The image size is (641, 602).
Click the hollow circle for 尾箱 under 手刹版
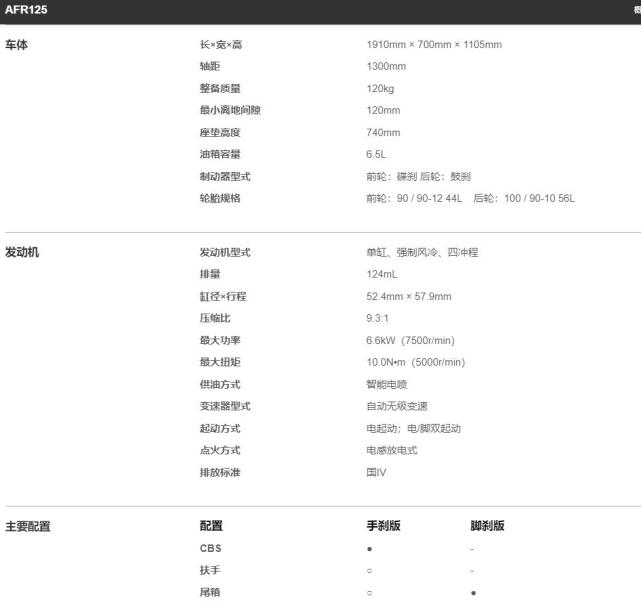coord(369,593)
